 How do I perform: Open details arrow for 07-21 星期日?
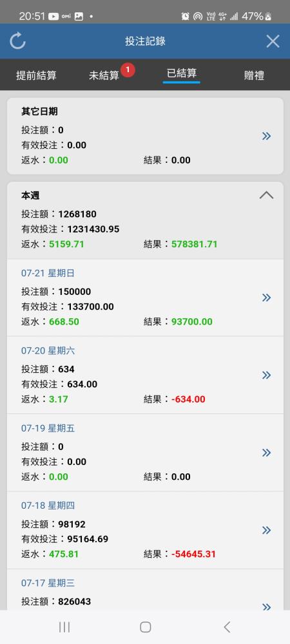tap(267, 298)
